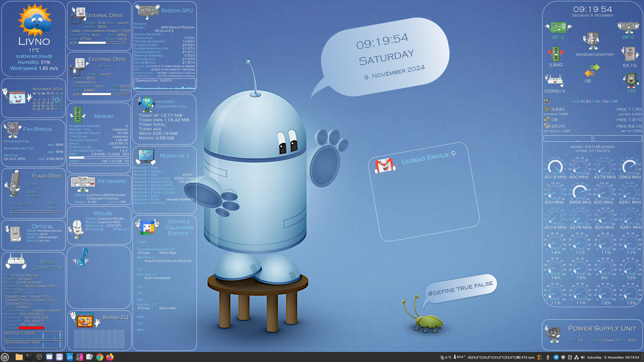Click 'scattered clouds' weather description
This screenshot has height=362, width=644.
34,56
